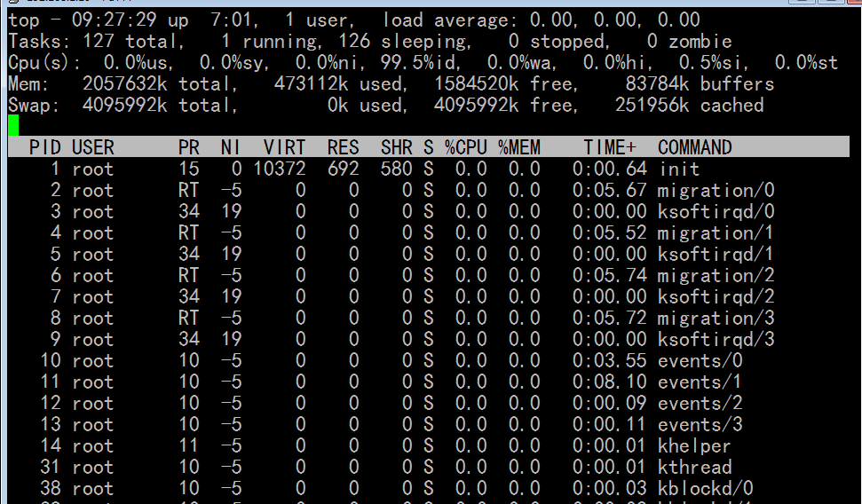
Task: Click the green terminal cursor block
Action: [x=13, y=126]
